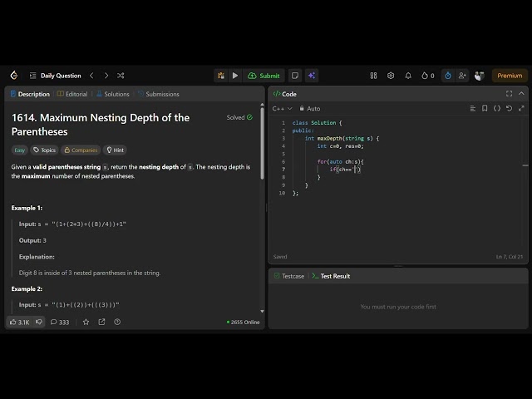Click the Saved status text

[280, 257]
